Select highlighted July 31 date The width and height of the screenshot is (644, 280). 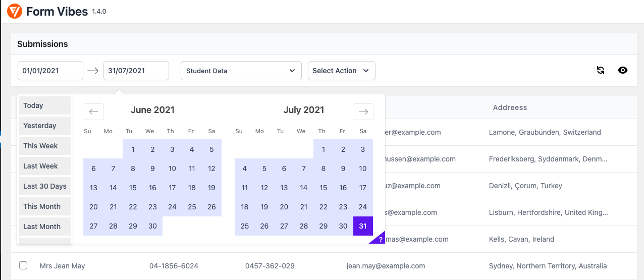coord(363,226)
